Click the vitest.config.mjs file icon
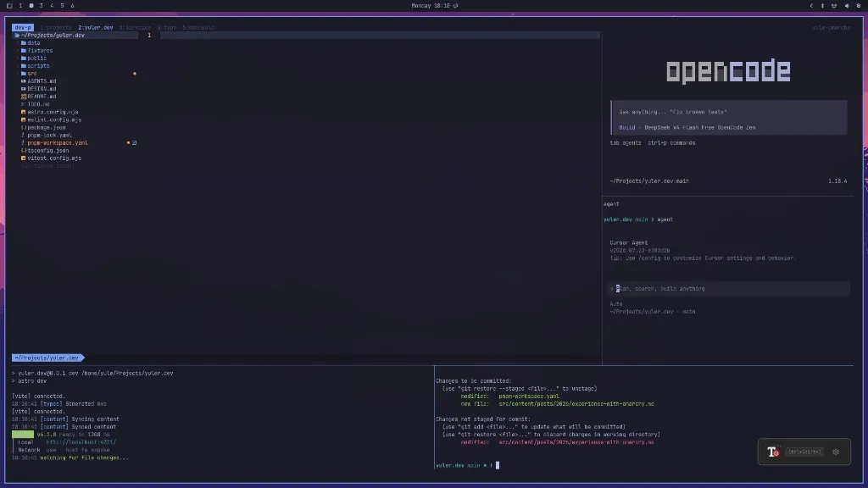The width and height of the screenshot is (868, 488). pos(23,158)
